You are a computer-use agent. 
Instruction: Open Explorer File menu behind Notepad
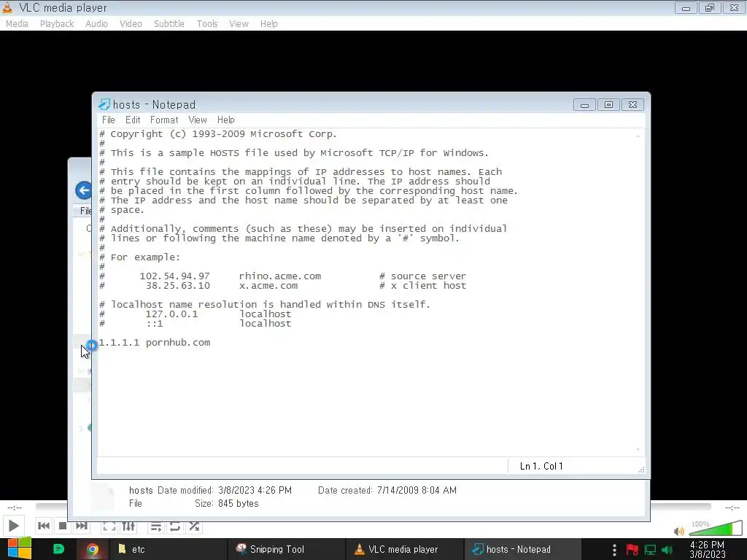click(85, 211)
